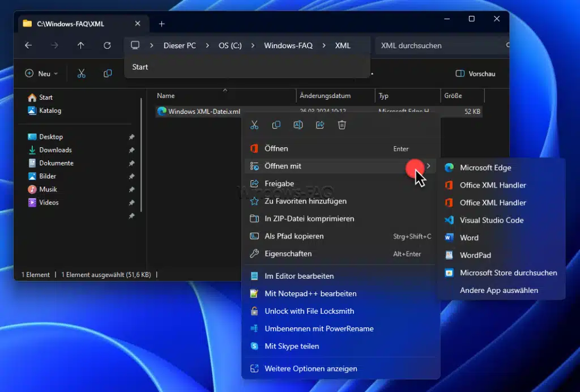Open Desktop in the navigation pane
Image resolution: width=580 pixels, height=392 pixels.
[x=45, y=137]
